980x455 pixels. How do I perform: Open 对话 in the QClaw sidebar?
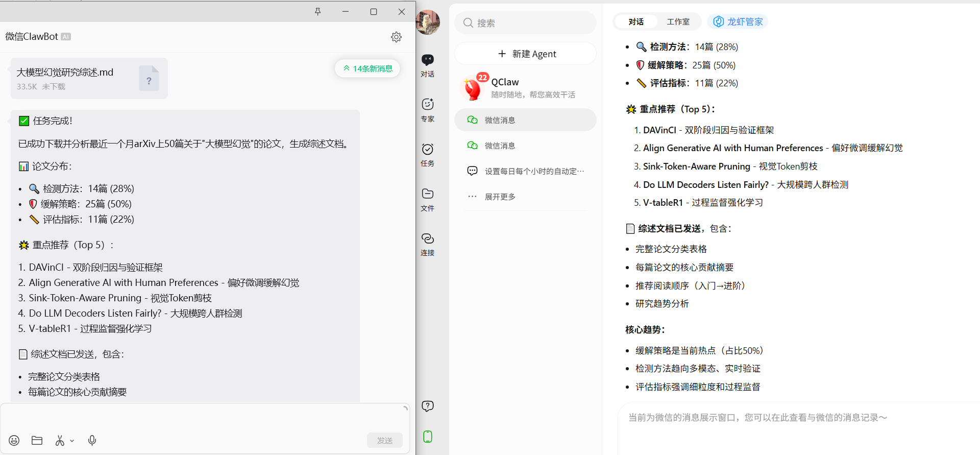point(428,65)
